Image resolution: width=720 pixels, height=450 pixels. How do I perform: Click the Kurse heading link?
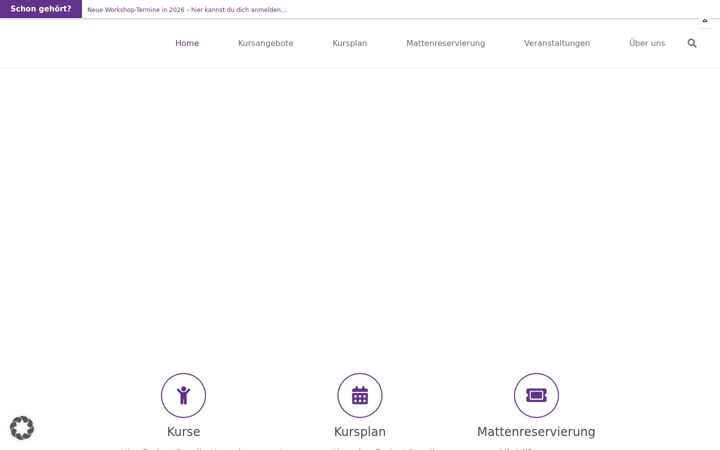point(183,432)
